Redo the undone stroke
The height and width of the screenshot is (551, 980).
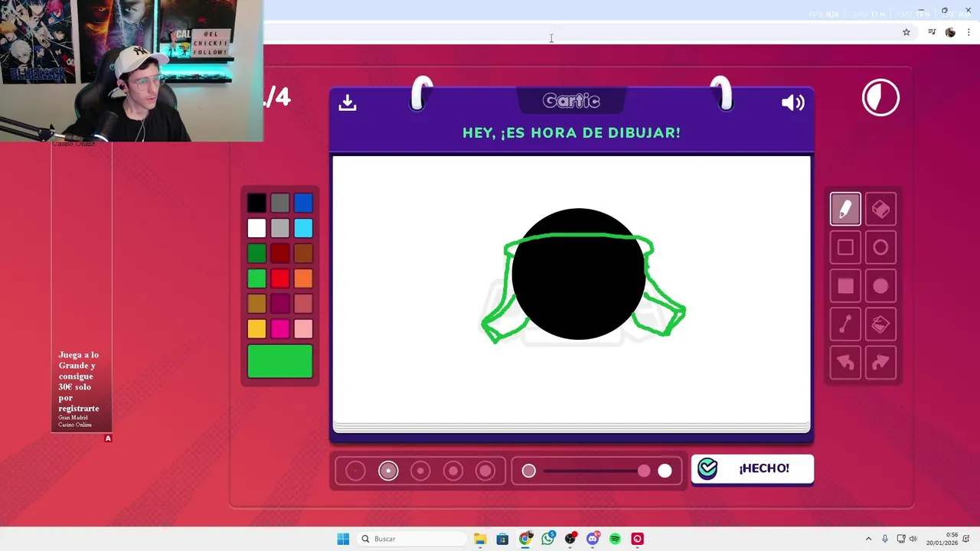click(x=880, y=362)
